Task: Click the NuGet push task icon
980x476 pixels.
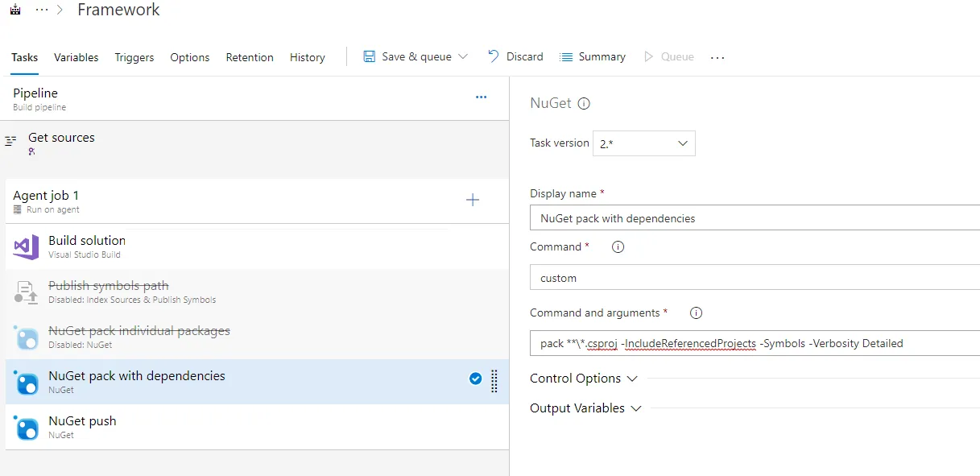Action: point(26,427)
